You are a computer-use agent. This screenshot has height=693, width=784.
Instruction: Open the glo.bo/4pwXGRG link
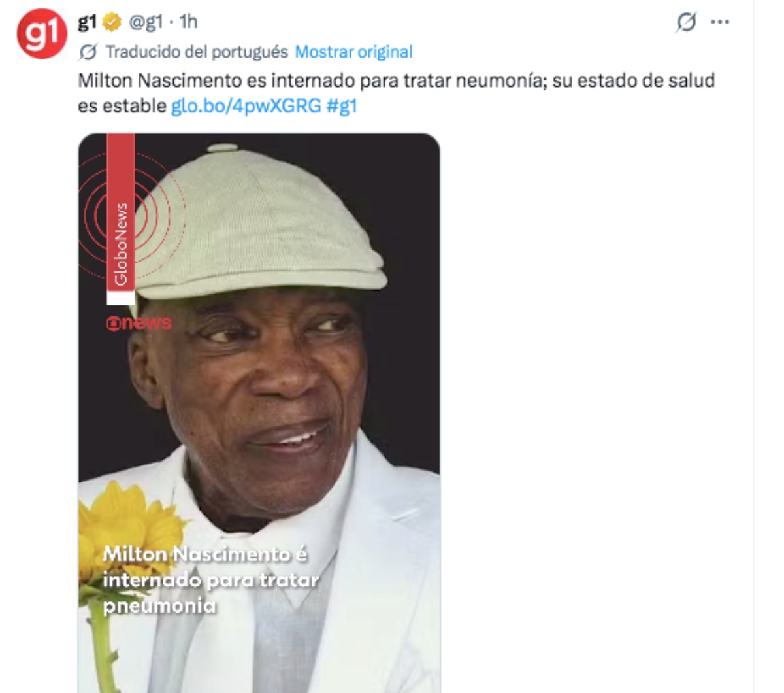[246, 105]
